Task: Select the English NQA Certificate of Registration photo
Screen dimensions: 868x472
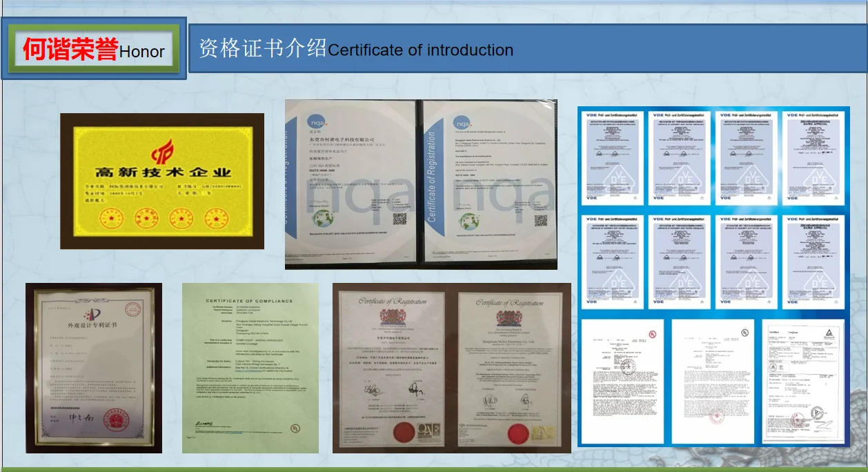Action: pyautogui.click(x=489, y=183)
